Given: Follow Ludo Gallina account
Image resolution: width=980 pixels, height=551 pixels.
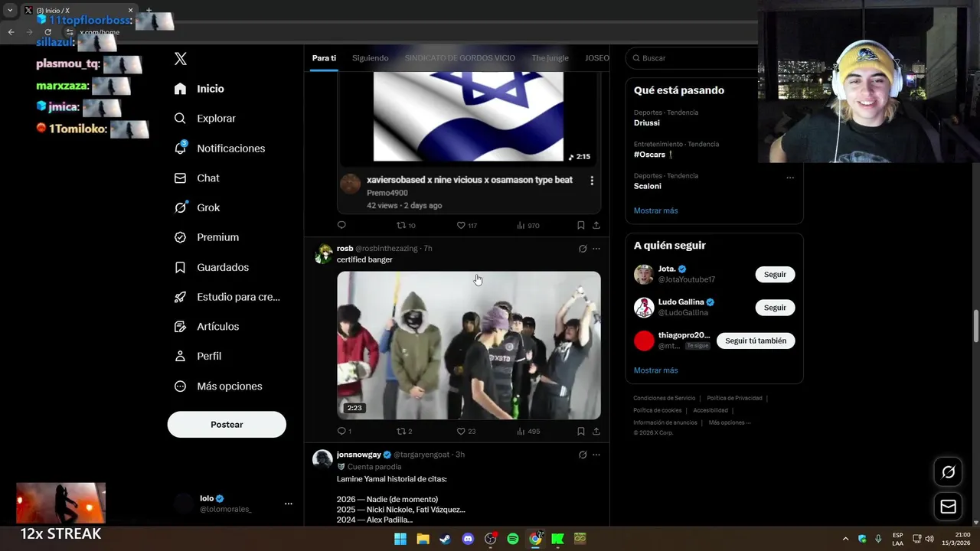Looking at the screenshot, I should [775, 308].
